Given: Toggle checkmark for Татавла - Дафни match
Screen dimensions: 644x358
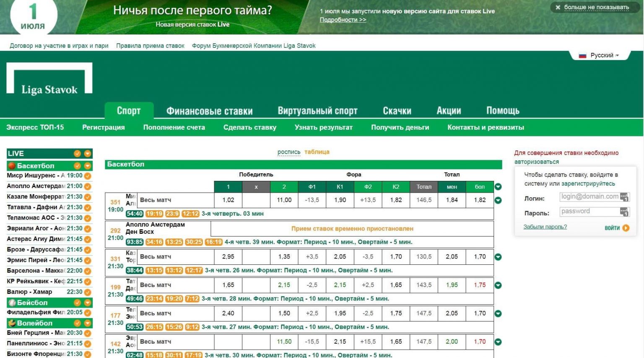Looking at the screenshot, I should coord(88,207).
